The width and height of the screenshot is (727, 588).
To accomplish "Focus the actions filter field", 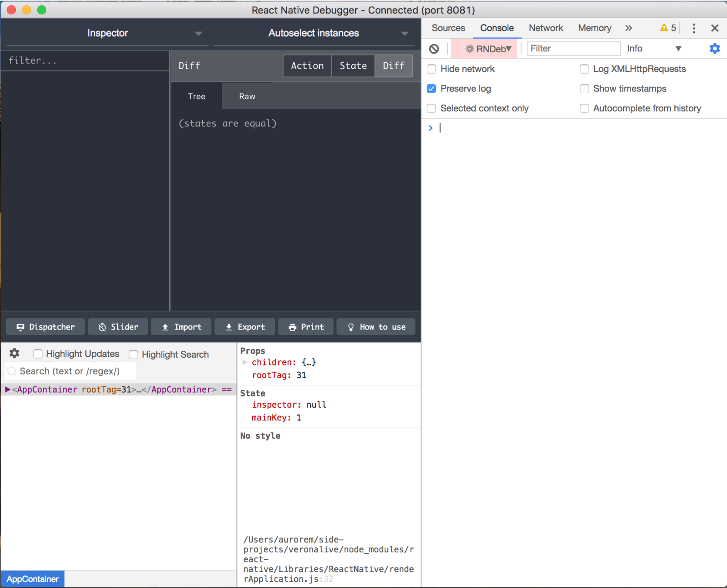I will coord(85,61).
